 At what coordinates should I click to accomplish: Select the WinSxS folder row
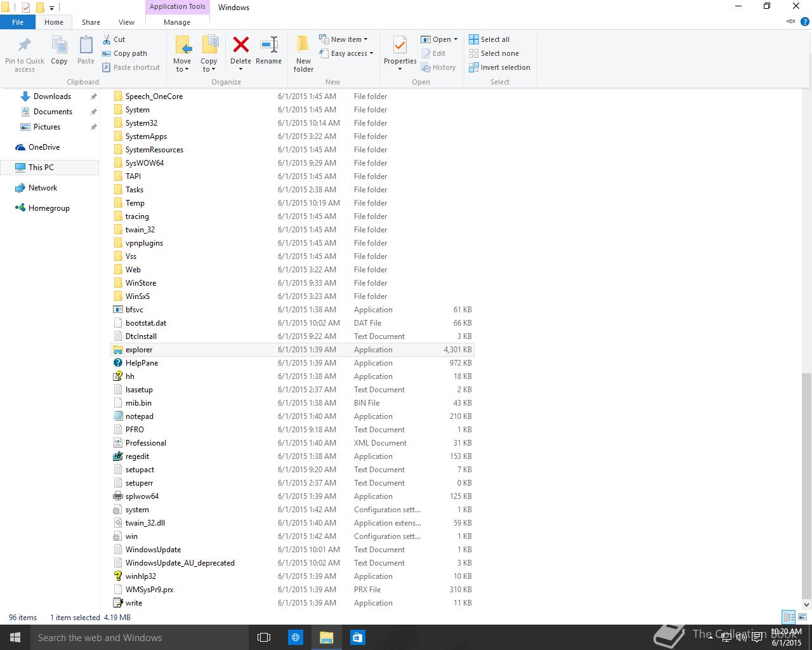point(292,296)
